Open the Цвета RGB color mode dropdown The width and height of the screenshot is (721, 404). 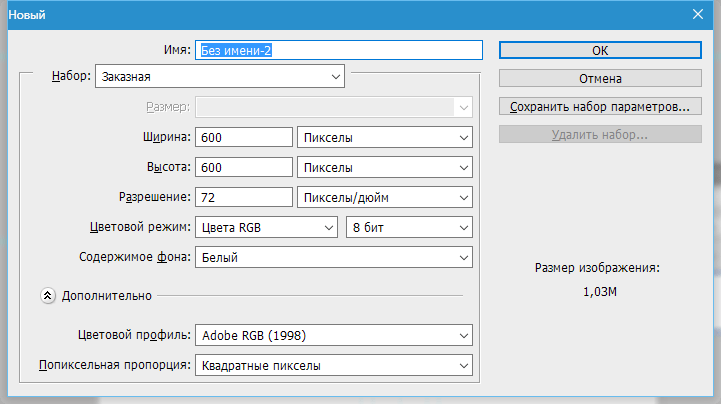266,228
